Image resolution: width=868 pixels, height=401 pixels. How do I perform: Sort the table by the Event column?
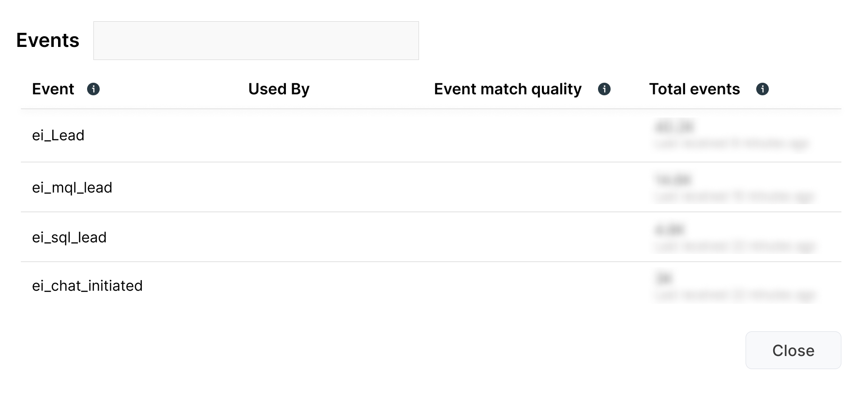point(53,89)
